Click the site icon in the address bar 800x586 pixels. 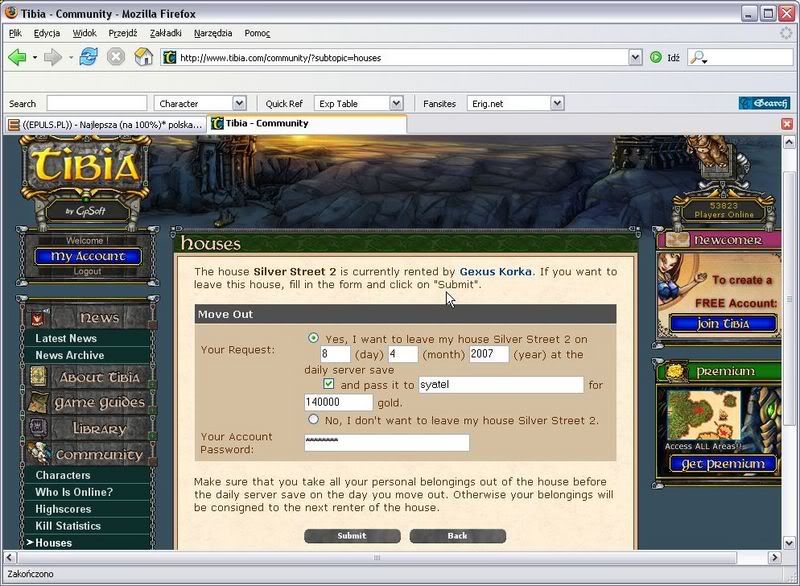[x=169, y=58]
